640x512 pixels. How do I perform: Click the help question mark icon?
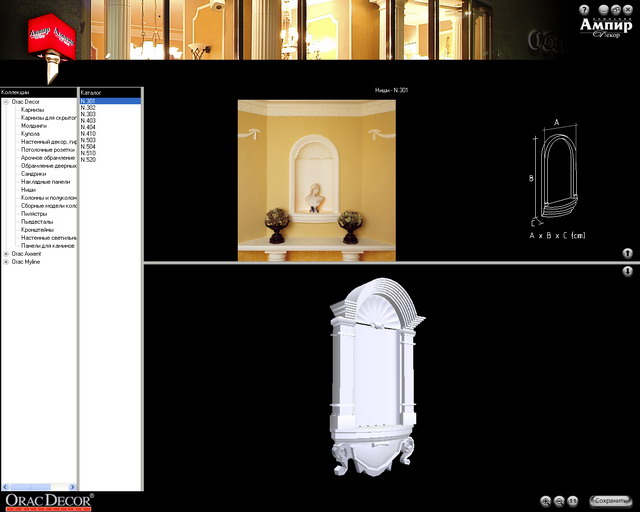[x=585, y=9]
